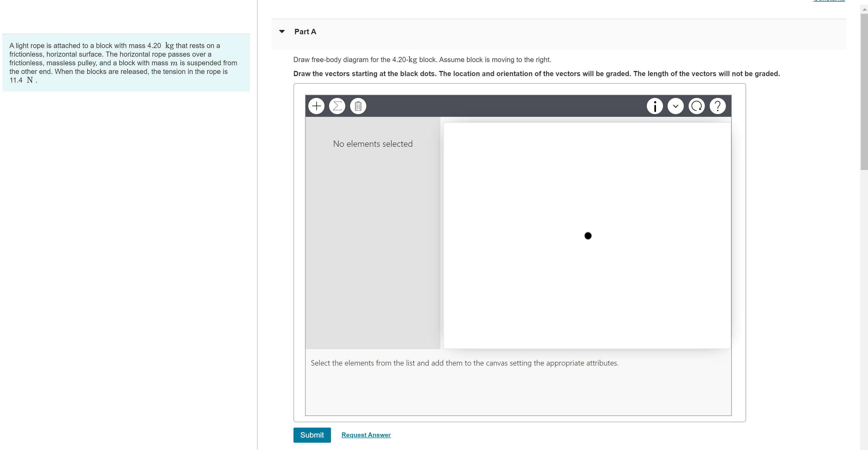Click the blue problem statement box
The image size is (868, 450).
[126, 63]
